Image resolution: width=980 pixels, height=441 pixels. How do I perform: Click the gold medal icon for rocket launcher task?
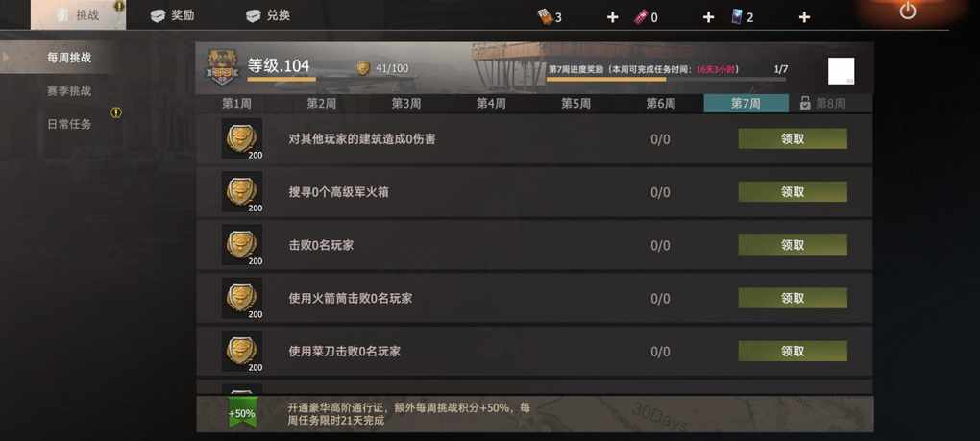pyautogui.click(x=242, y=297)
